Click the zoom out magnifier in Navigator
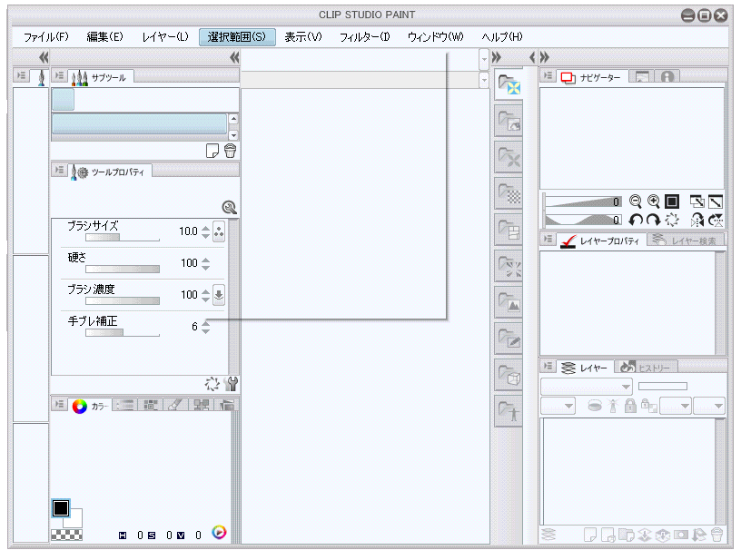This screenshot has height=560, width=741. (636, 201)
